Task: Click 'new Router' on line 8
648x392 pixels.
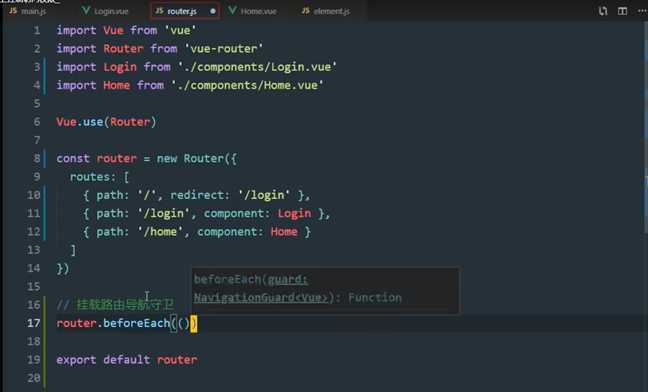Action: tap(190, 159)
